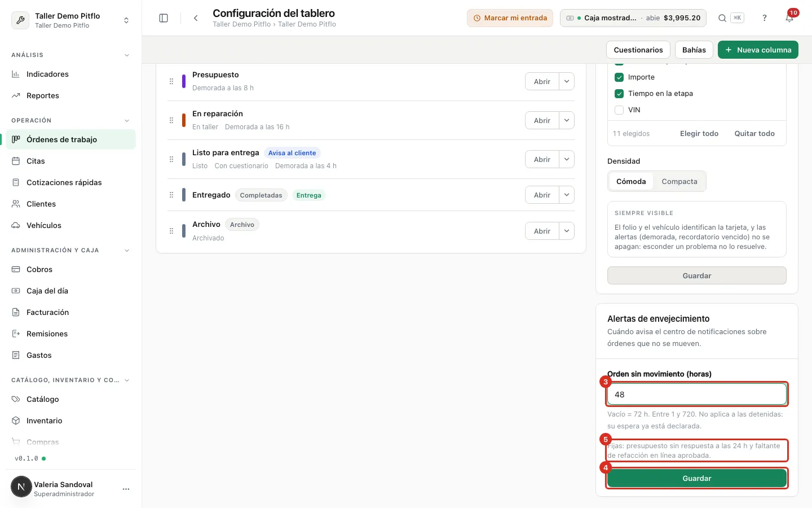Open dropdown arrow for Listo para entrega
The height and width of the screenshot is (508, 812).
click(567, 159)
